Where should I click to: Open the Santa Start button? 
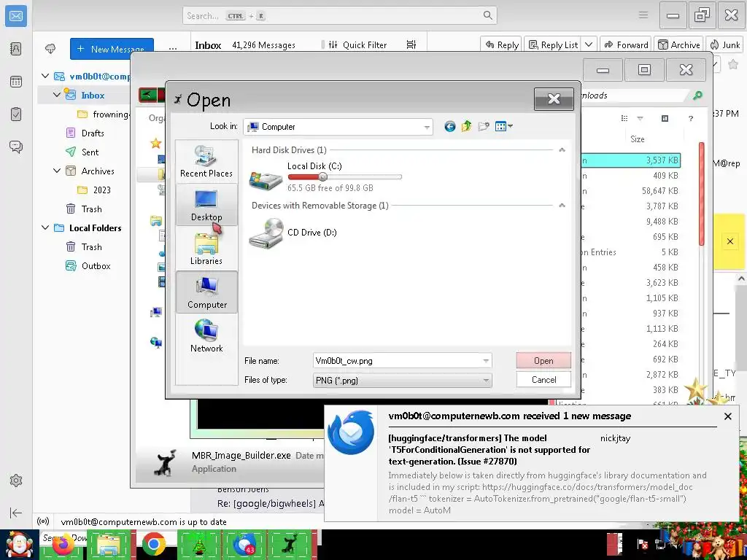click(x=18, y=544)
